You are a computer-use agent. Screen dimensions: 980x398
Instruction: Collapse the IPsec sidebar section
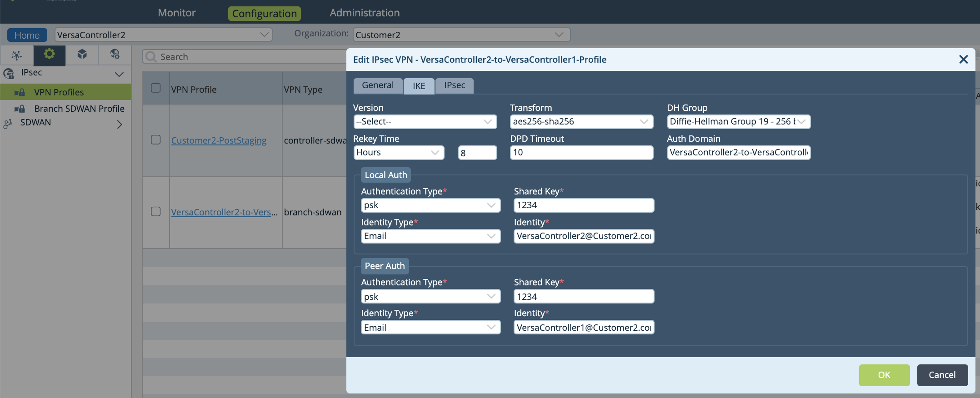(119, 74)
